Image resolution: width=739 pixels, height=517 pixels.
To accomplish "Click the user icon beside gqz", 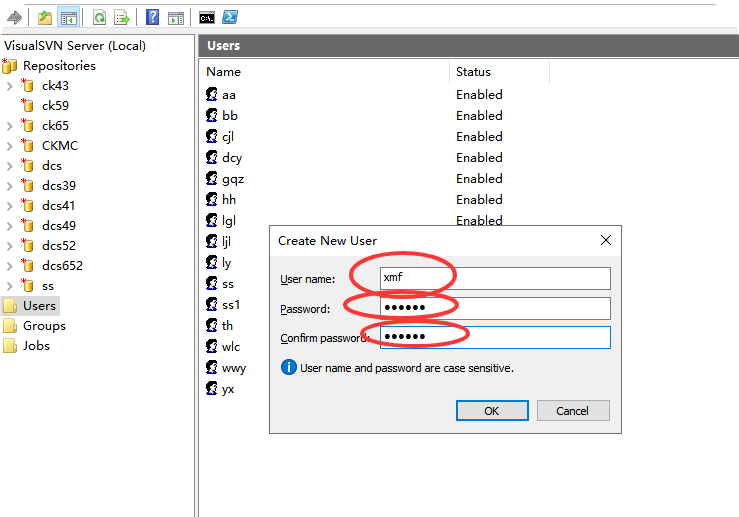I will (x=212, y=178).
